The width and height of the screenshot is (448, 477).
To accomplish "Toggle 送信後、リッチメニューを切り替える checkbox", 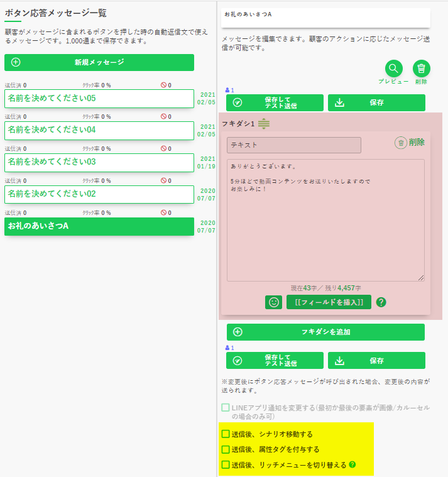I will pyautogui.click(x=226, y=465).
